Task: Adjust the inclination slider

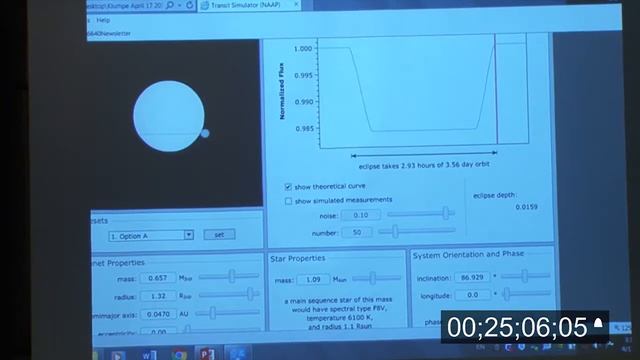Action: coord(524,276)
